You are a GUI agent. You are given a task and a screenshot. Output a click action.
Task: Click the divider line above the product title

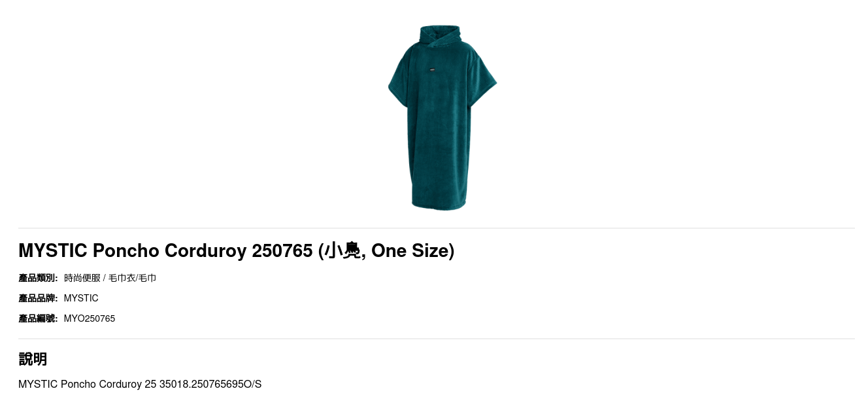pos(437,228)
